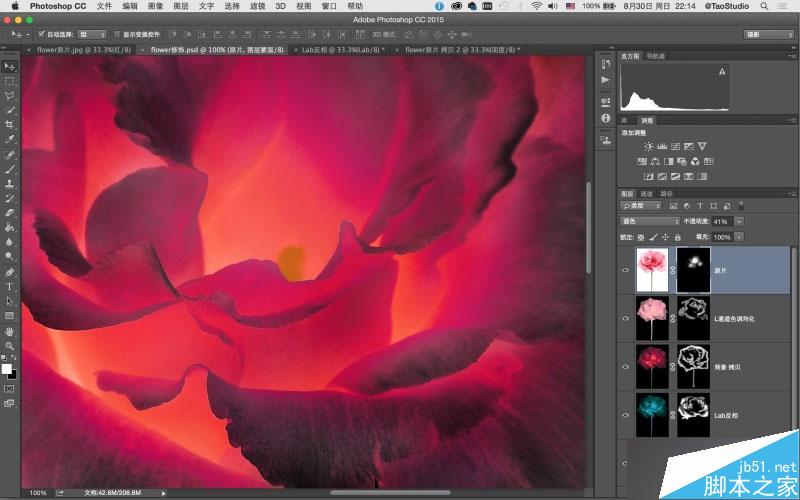Add a Brightness/Contrast adjustment
Viewport: 800px width, 500px height.
[x=648, y=146]
